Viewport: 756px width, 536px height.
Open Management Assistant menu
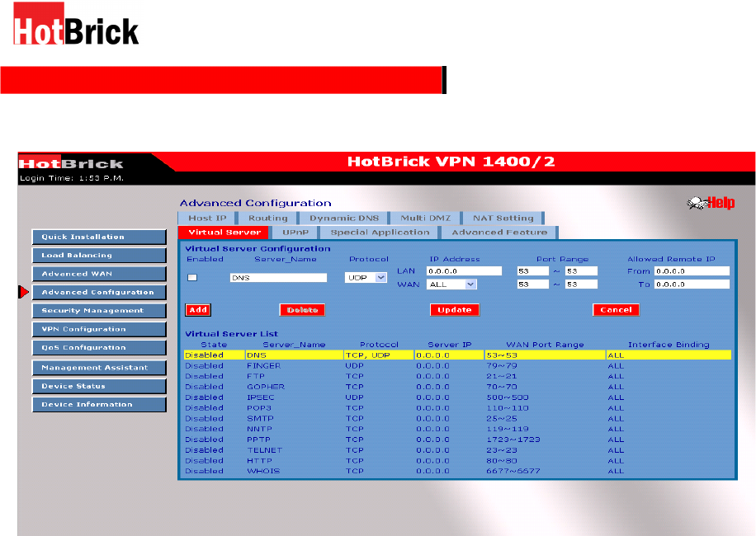coord(99,368)
